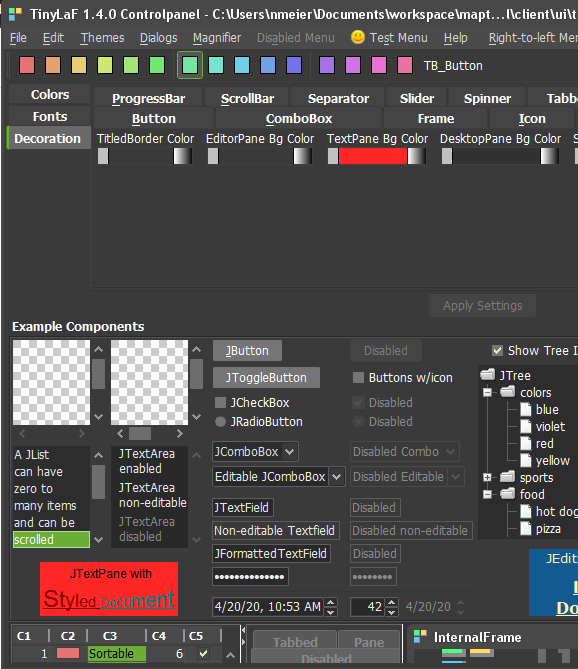Click the smiley icon beside Test Menu
Image resolution: width=578 pixels, height=669 pixels.
(358, 37)
